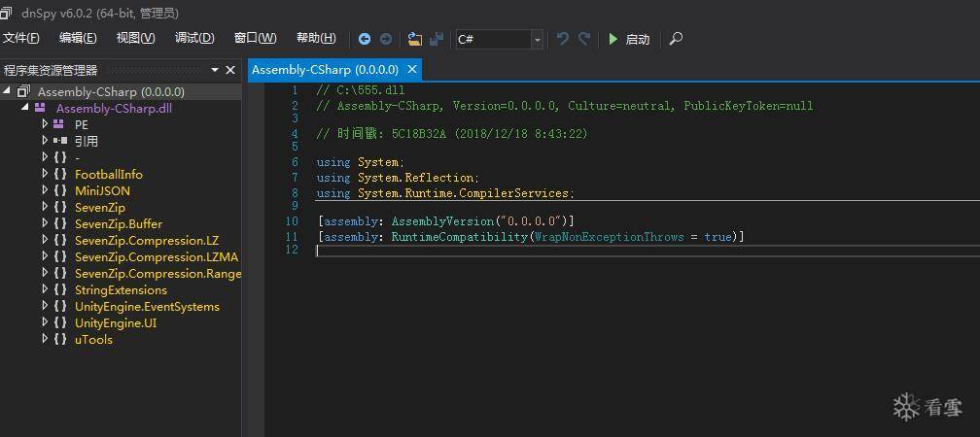Collapse the Assembly-CSharp (0.0.0.0) root node

[7, 91]
